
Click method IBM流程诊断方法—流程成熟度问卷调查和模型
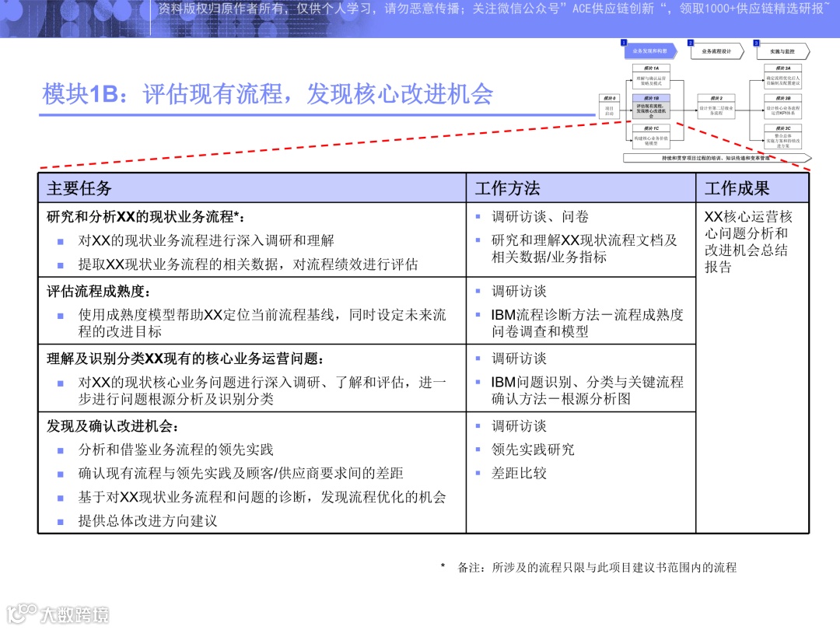click(587, 323)
